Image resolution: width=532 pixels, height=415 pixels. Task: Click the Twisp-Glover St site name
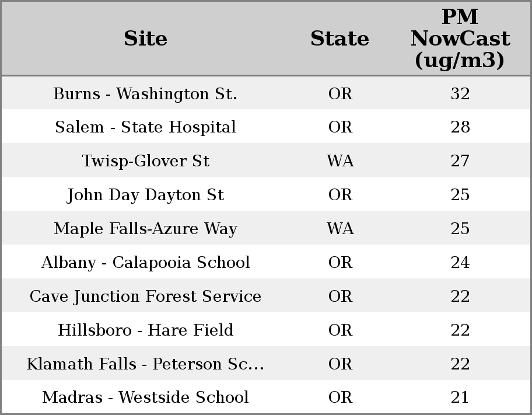click(145, 161)
